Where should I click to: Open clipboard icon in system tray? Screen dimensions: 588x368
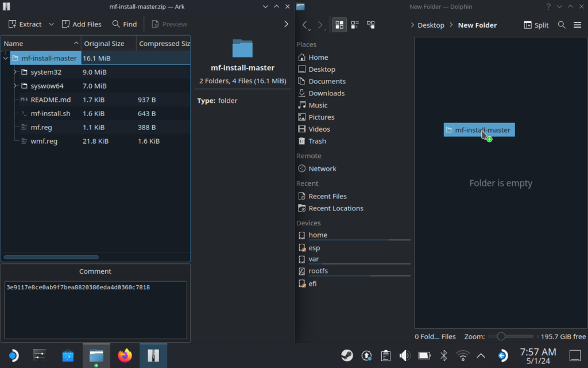(x=385, y=355)
